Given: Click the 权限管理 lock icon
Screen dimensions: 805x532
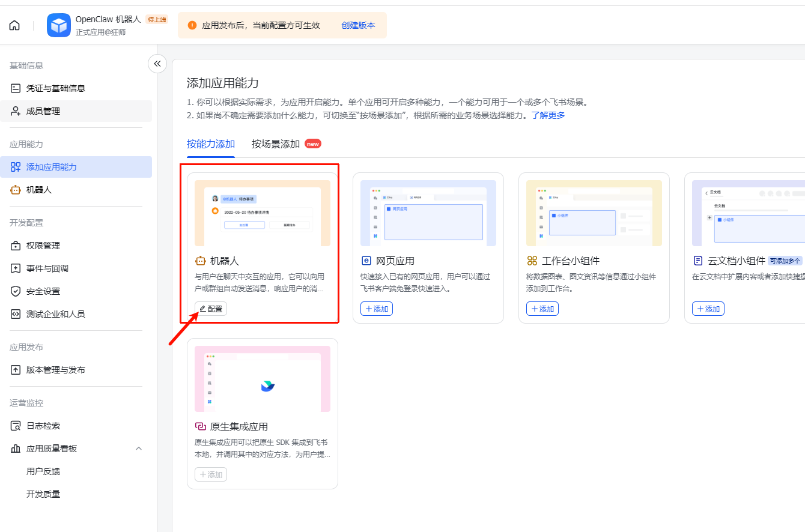Looking at the screenshot, I should click(x=16, y=246).
